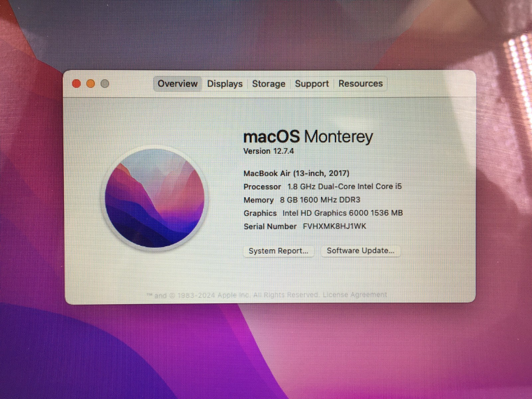Click the gray zoom traffic light button
This screenshot has height=399, width=532.
pyautogui.click(x=105, y=84)
